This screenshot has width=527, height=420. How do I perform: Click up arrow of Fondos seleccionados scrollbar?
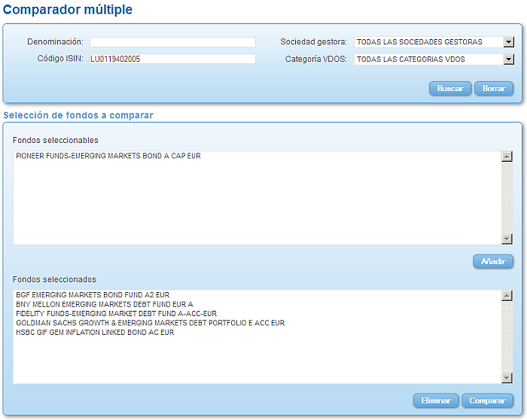click(507, 295)
